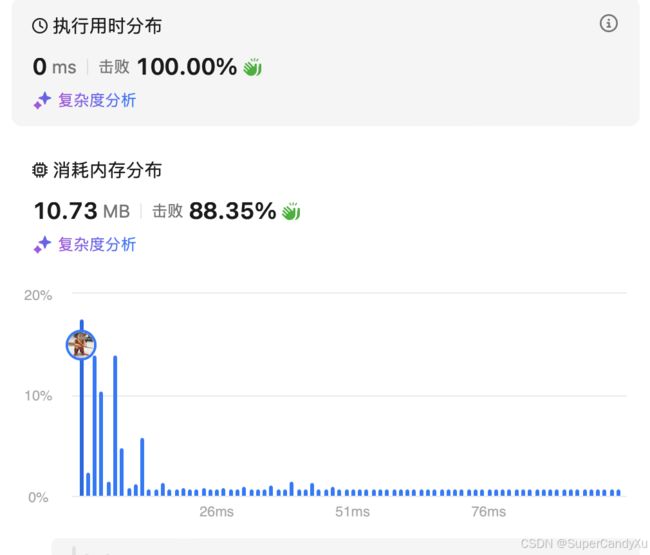
Task: Click the 10% y-axis label
Action: coord(38,396)
